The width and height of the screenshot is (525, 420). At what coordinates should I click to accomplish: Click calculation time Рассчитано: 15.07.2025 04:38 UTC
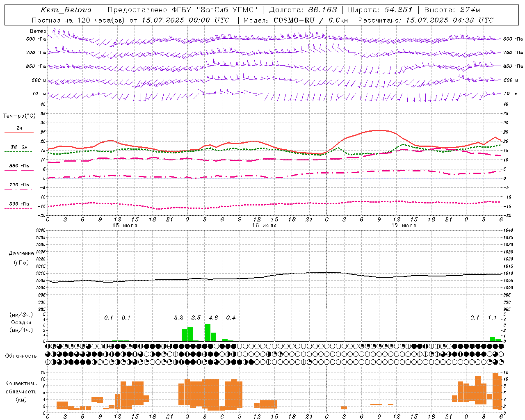pos(426,20)
